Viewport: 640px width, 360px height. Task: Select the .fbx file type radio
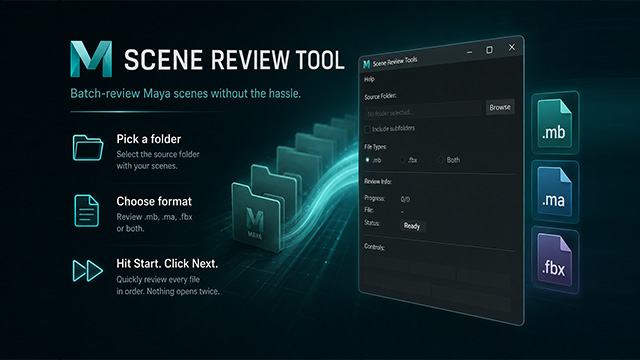(x=402, y=160)
